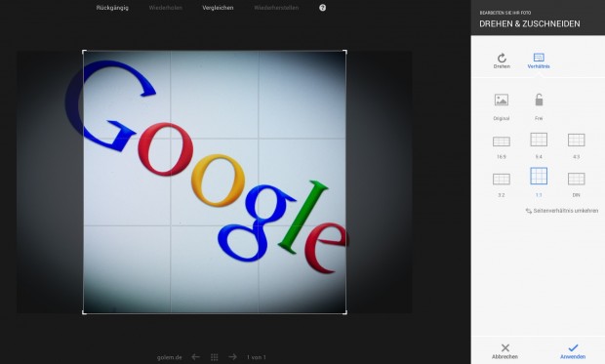Click the top-left crop corner handle
This screenshot has width=605, height=364.
(84, 52)
